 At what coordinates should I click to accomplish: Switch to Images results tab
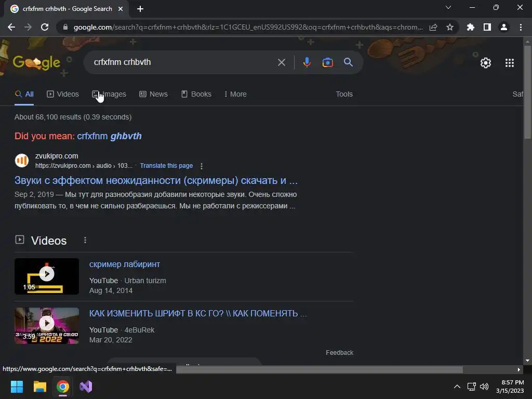tap(109, 95)
